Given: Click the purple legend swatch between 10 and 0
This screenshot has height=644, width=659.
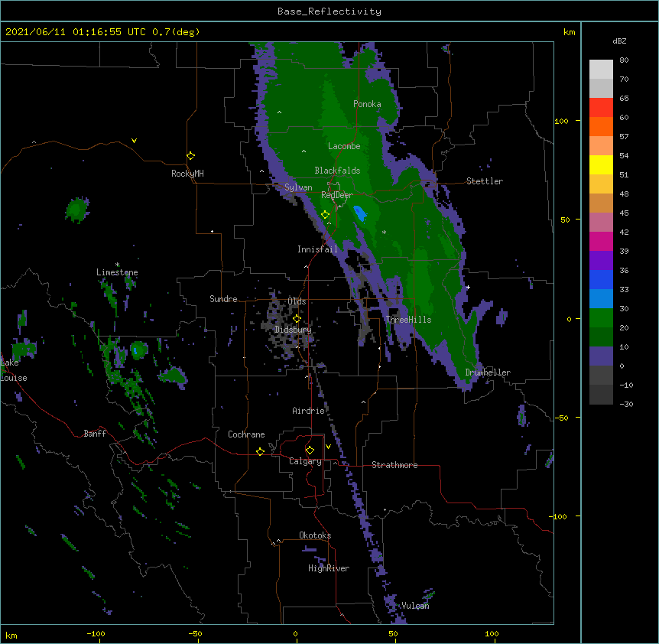Looking at the screenshot, I should pos(601,356).
